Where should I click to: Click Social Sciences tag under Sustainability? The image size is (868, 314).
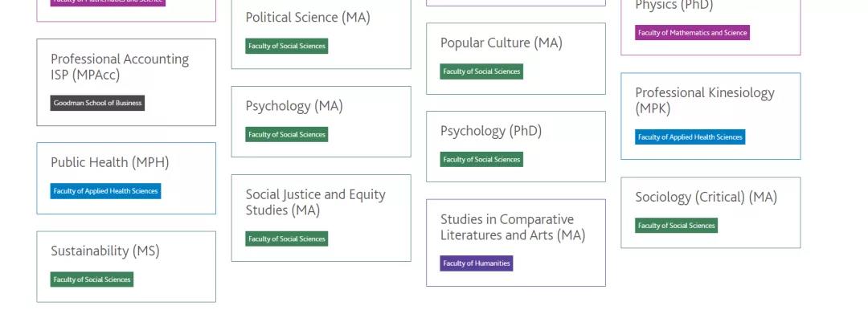point(92,279)
